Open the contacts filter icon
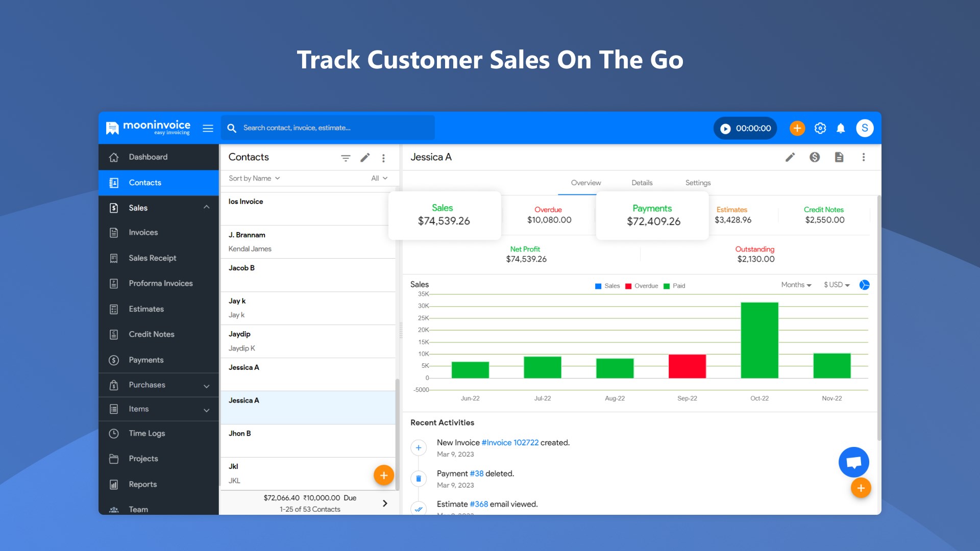980x551 pixels. pyautogui.click(x=346, y=158)
